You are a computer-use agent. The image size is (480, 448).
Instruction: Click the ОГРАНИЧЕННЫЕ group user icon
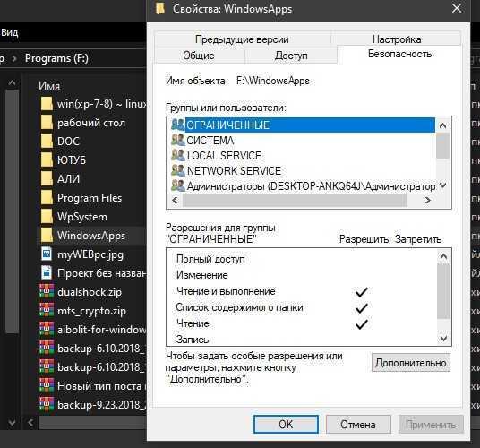point(178,125)
